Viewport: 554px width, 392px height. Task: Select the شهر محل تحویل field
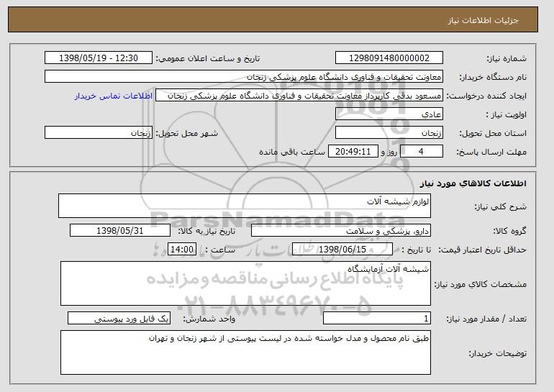(99, 133)
